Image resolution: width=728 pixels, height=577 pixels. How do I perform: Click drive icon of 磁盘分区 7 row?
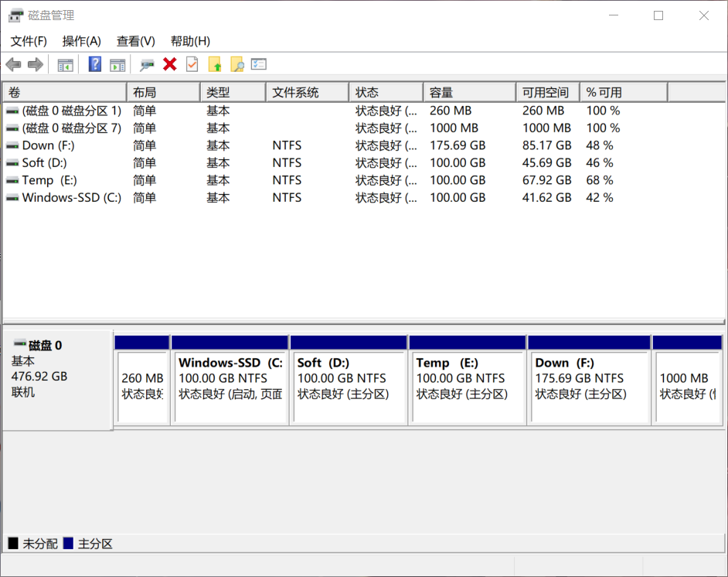12,128
